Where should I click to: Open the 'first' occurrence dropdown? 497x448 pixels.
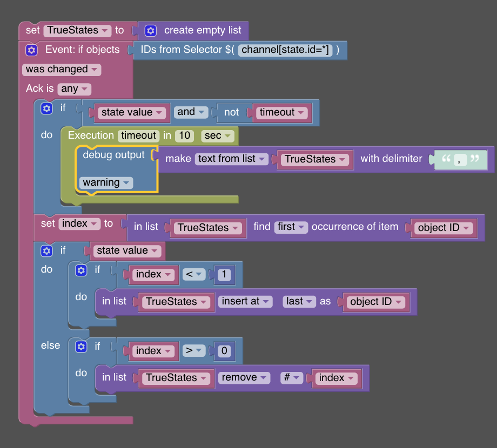pyautogui.click(x=291, y=227)
